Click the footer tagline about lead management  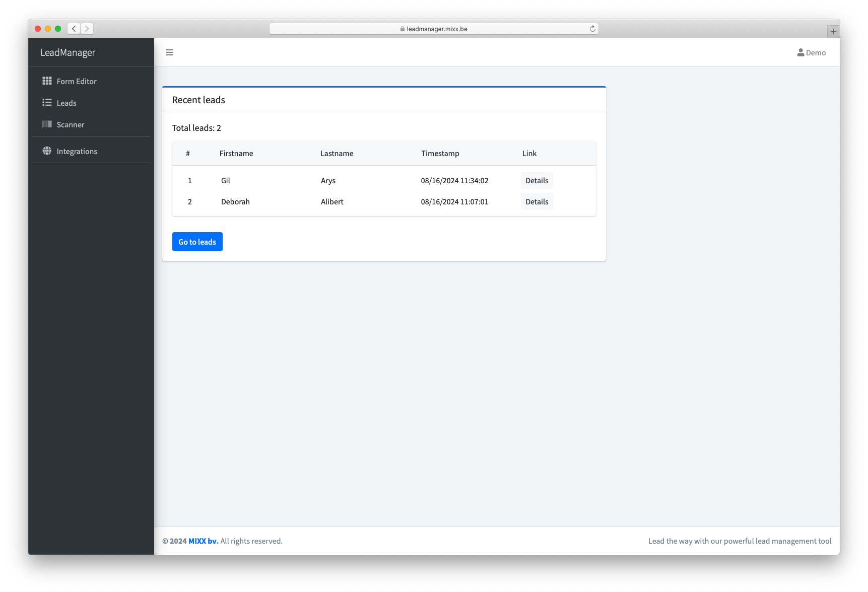pyautogui.click(x=740, y=541)
